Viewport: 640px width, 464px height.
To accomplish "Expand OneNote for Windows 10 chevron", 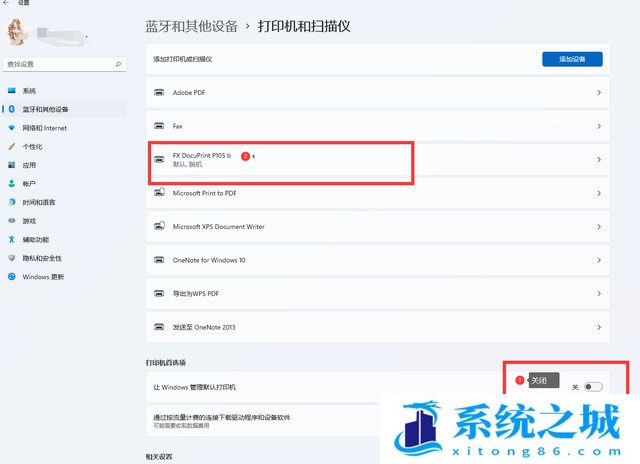I will click(599, 260).
